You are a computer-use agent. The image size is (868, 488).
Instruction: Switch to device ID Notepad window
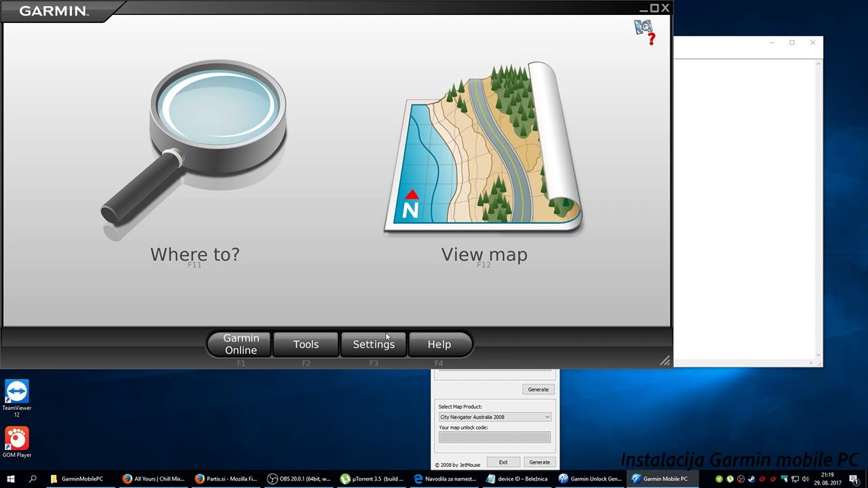(x=517, y=479)
